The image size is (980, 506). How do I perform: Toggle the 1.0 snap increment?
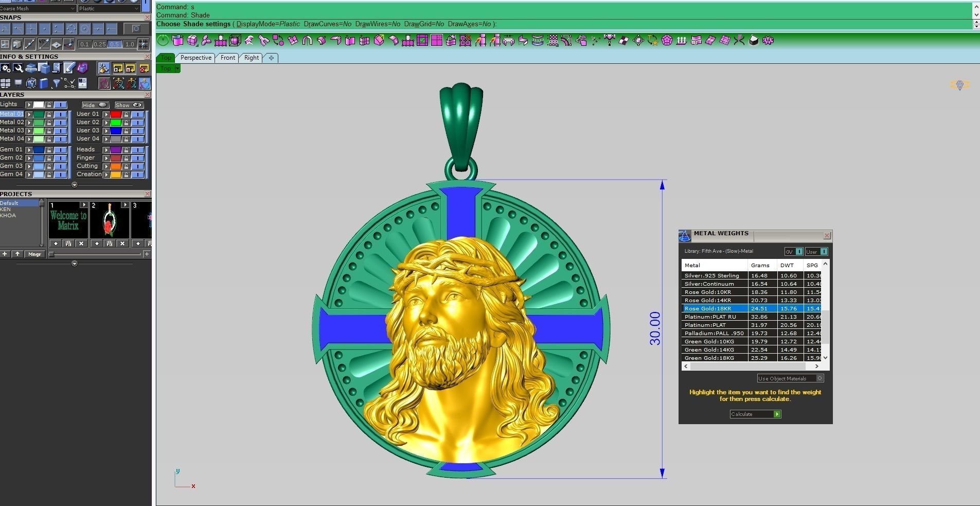pos(130,44)
